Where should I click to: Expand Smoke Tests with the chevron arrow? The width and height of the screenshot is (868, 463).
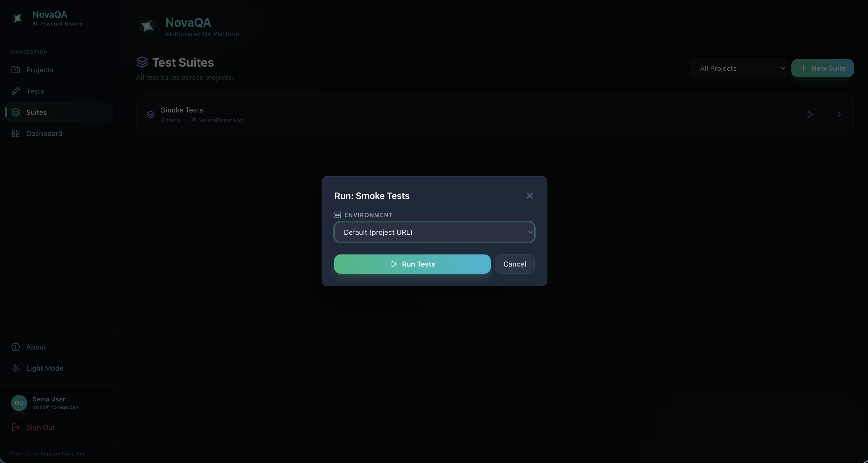tap(839, 115)
